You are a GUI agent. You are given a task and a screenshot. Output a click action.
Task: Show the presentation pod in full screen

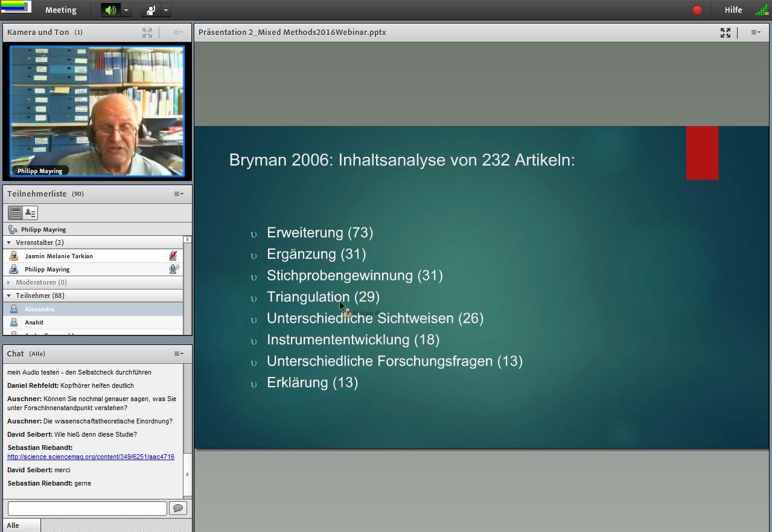tap(726, 33)
